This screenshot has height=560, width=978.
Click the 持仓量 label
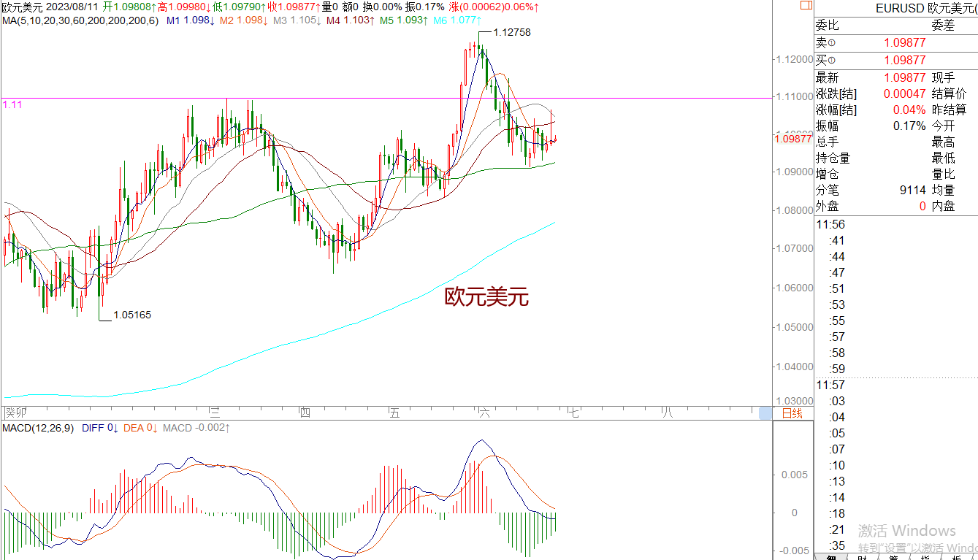tap(833, 158)
